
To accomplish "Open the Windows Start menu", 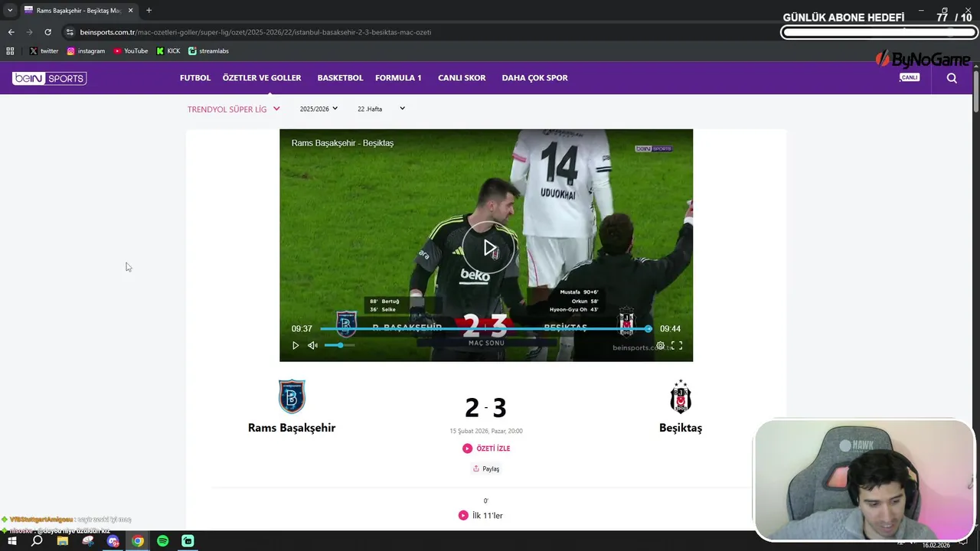I will pyautogui.click(x=11, y=541).
